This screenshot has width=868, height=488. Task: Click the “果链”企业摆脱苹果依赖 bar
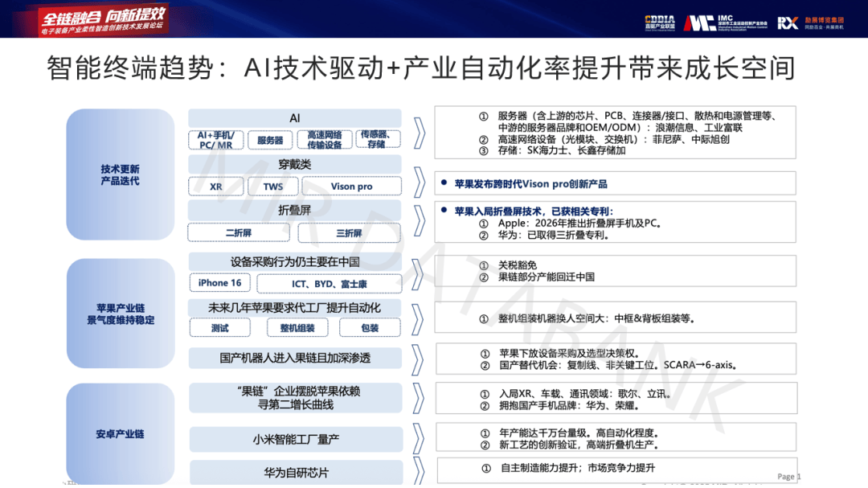(x=295, y=398)
